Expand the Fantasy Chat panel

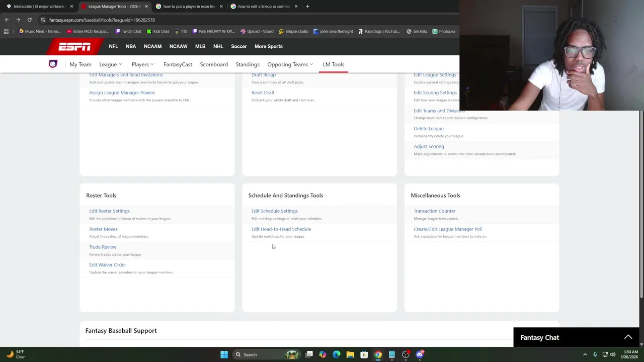628,337
